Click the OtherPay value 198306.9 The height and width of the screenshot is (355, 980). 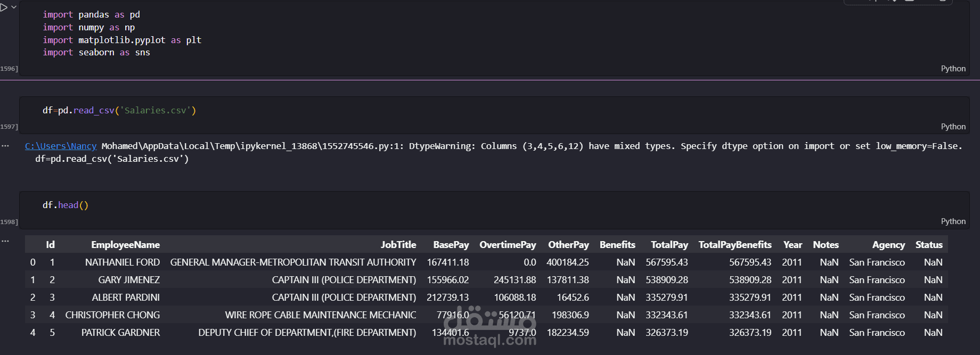click(x=570, y=315)
